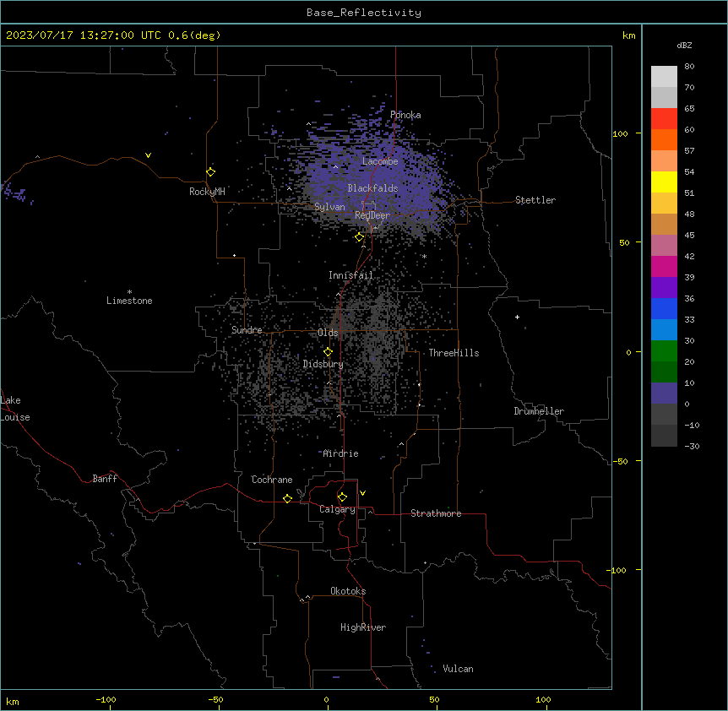728x711 pixels.
Task: Click the Cochrane town label
Action: point(272,480)
